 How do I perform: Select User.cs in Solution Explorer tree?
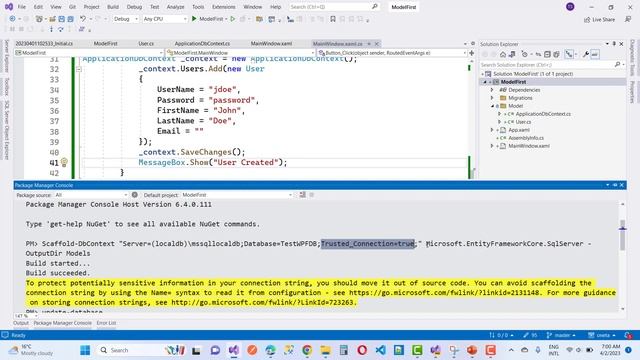[523, 122]
